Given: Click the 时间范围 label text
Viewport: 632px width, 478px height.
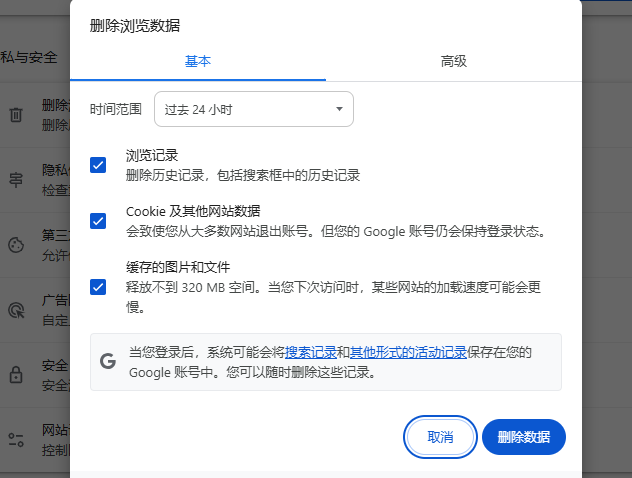Looking at the screenshot, I should click(116, 109).
